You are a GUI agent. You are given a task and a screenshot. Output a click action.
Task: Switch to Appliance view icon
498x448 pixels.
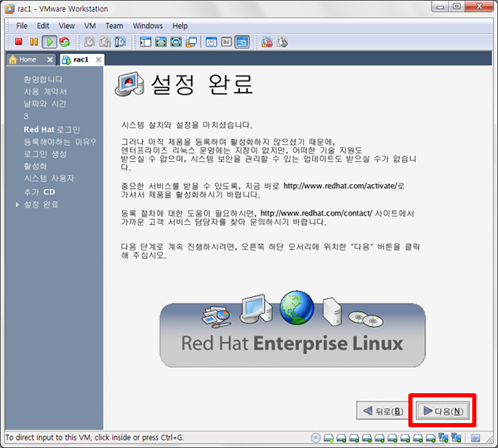point(227,42)
